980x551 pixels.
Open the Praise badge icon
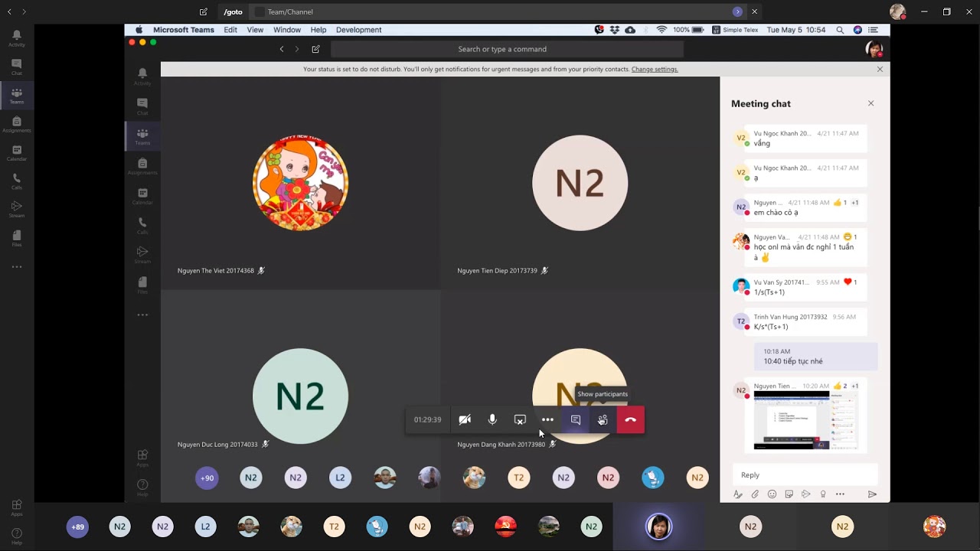click(x=823, y=494)
